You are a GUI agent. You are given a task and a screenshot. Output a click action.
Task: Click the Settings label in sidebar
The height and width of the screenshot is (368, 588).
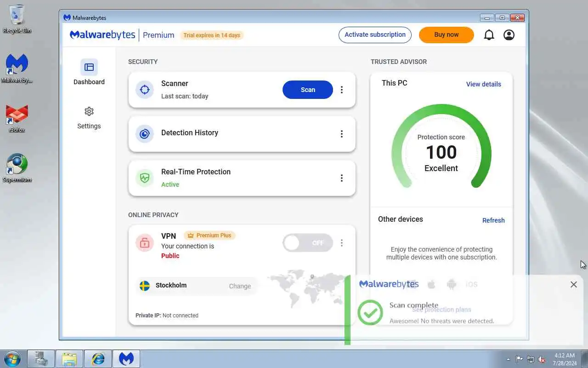[89, 126]
